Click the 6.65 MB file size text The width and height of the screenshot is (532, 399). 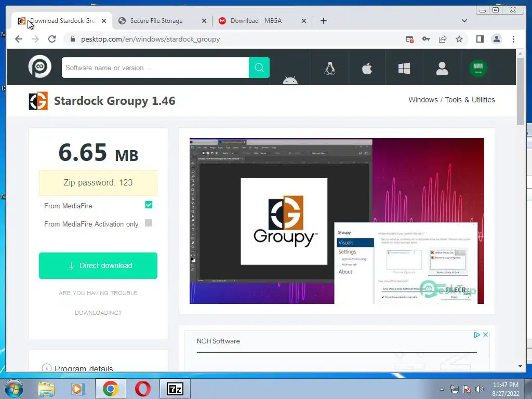click(x=98, y=153)
